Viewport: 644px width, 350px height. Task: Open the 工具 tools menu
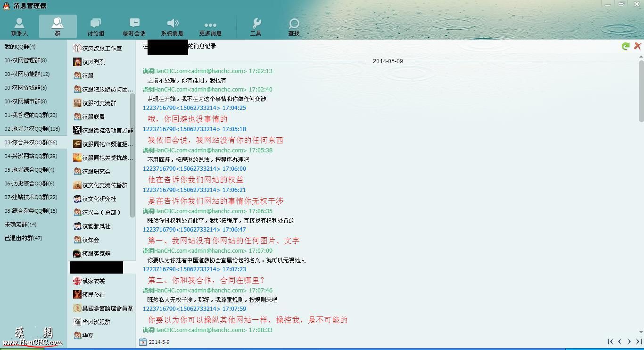coord(256,27)
